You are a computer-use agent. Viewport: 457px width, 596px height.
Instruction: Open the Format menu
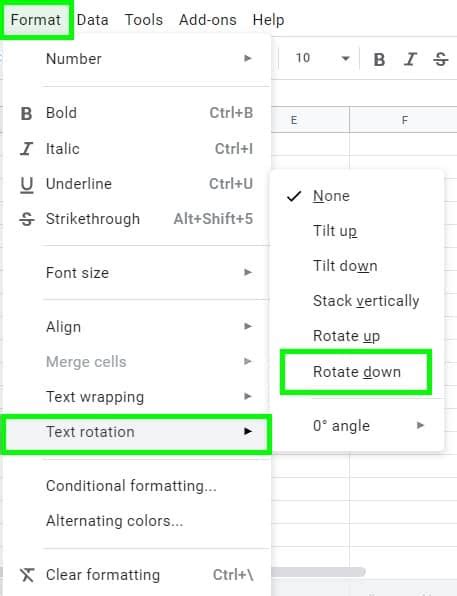[36, 19]
